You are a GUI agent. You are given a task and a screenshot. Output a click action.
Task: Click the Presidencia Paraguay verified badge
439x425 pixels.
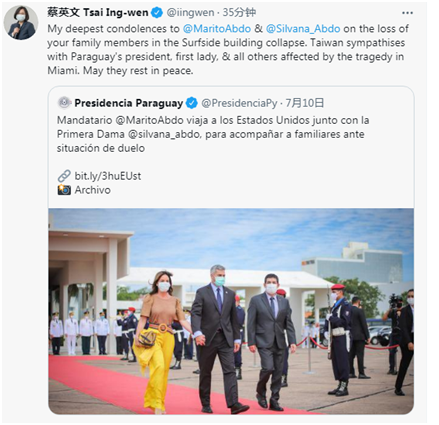pos(192,103)
